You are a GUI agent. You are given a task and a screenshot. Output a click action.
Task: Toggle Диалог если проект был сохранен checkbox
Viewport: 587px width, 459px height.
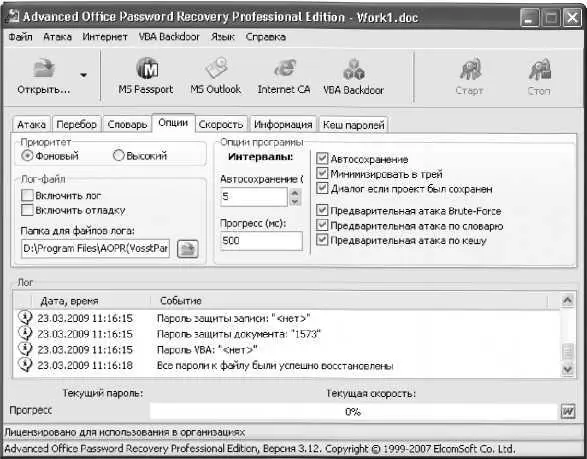[x=322, y=188]
